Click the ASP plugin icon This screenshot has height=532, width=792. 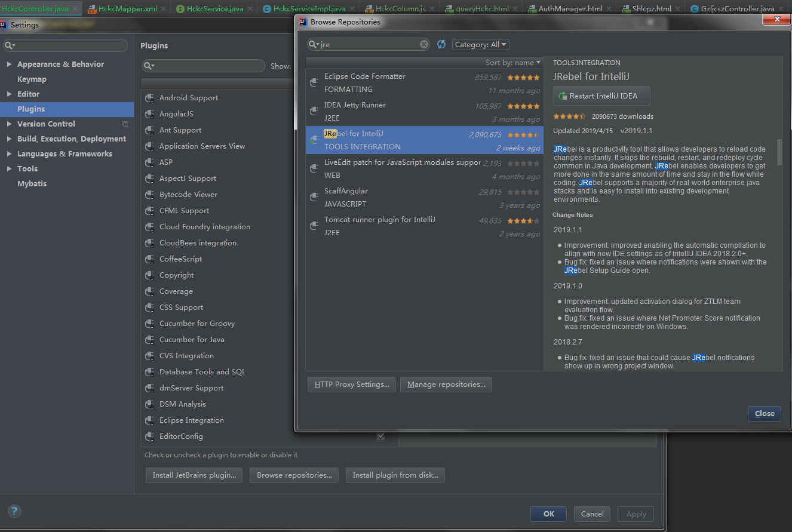149,162
